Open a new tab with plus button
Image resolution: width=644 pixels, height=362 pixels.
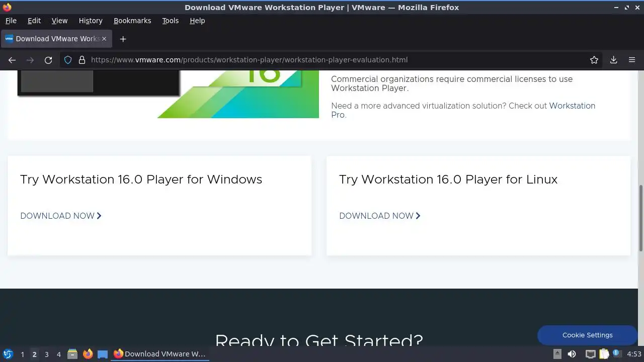pyautogui.click(x=123, y=39)
